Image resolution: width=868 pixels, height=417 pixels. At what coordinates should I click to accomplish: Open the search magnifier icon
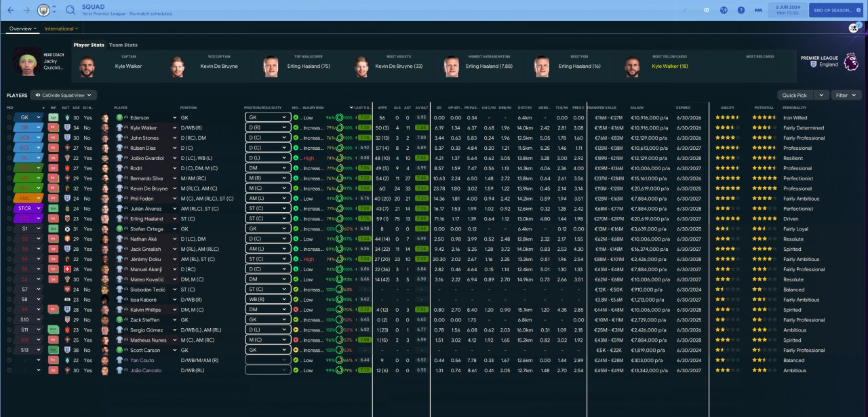[x=71, y=10]
